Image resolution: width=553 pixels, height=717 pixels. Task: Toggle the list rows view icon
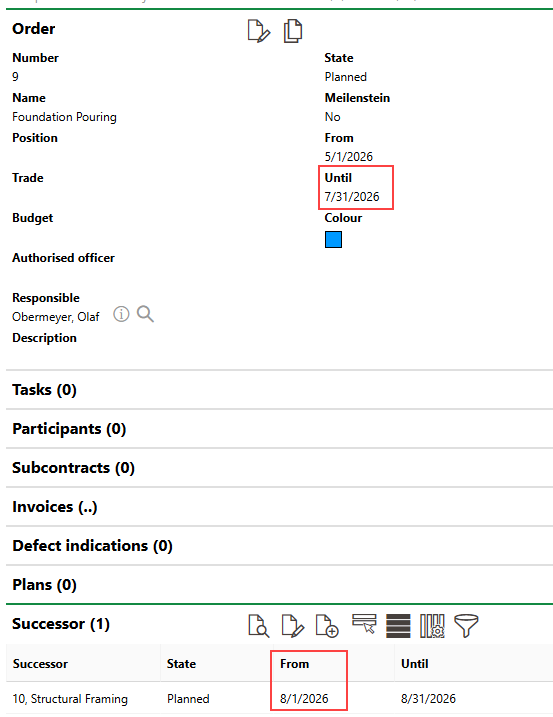click(398, 626)
